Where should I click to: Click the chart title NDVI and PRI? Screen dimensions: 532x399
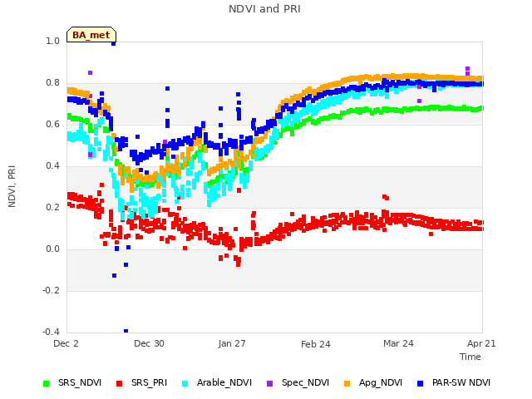(x=264, y=9)
